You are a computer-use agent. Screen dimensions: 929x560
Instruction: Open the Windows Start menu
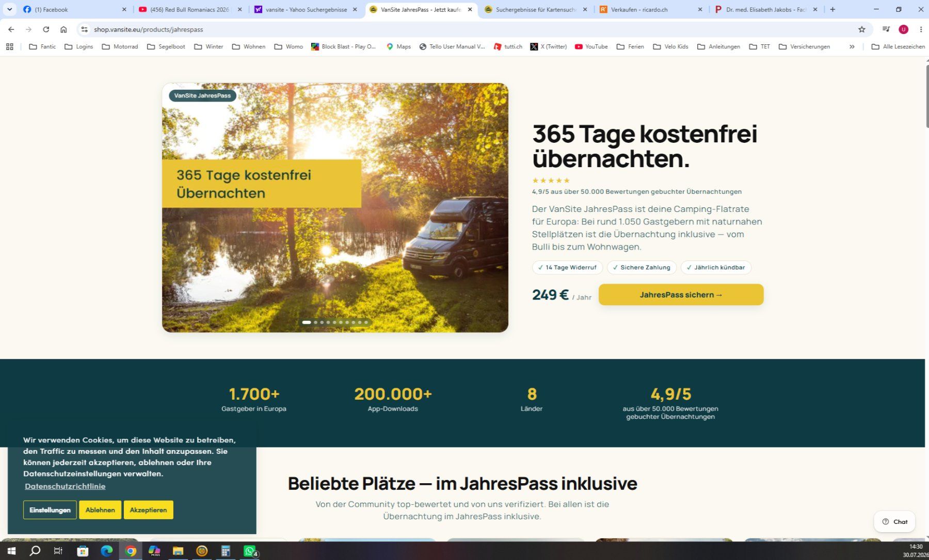click(11, 551)
